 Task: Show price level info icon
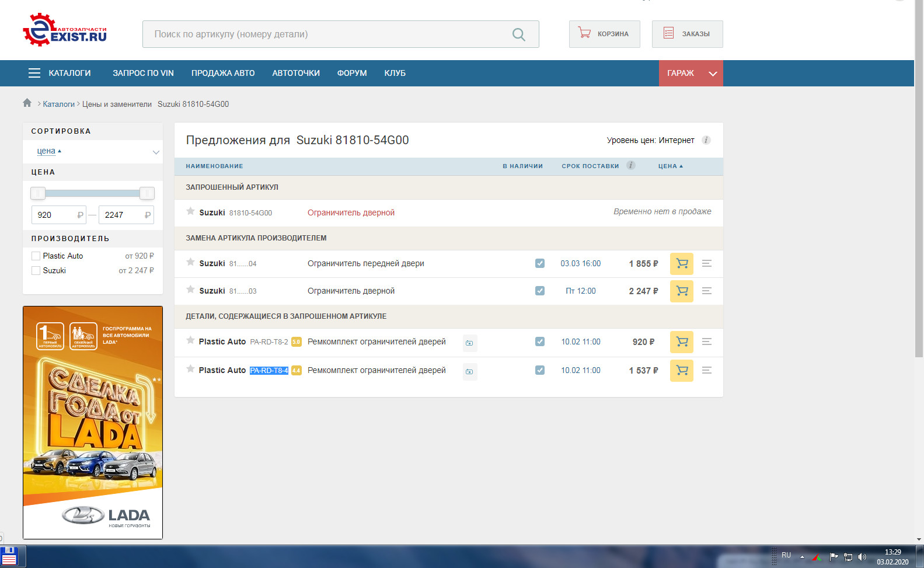point(706,140)
